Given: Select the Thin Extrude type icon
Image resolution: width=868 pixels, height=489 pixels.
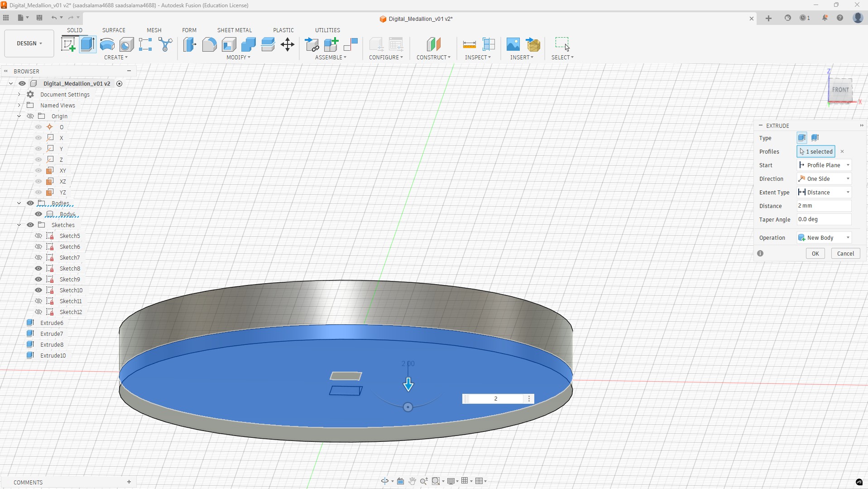Looking at the screenshot, I should 815,138.
